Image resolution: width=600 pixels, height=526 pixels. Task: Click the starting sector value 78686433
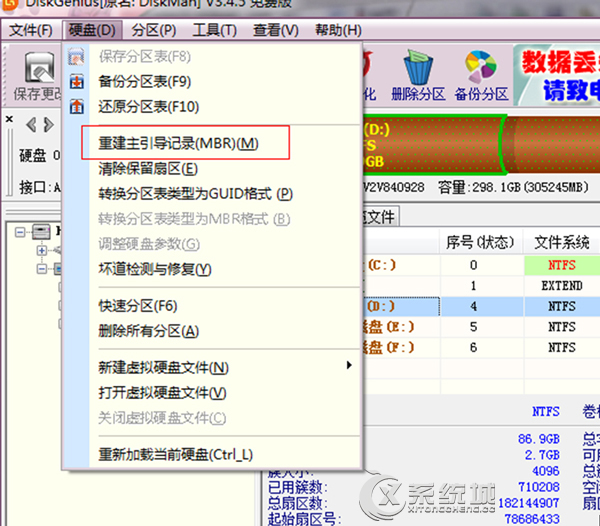point(532,519)
